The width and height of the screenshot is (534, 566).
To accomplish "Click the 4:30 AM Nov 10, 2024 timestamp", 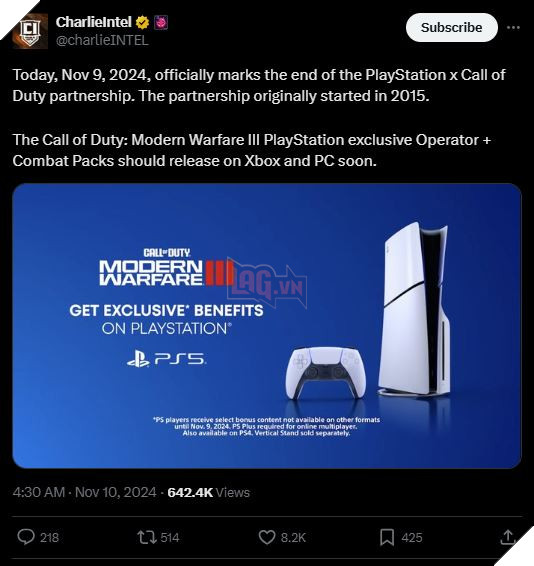I will point(84,492).
